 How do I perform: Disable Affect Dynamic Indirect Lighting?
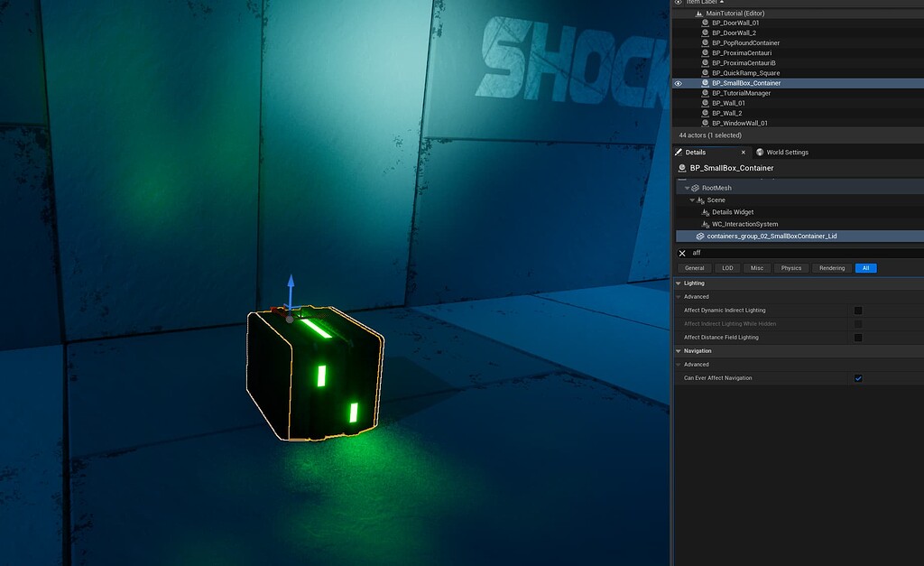coord(856,310)
